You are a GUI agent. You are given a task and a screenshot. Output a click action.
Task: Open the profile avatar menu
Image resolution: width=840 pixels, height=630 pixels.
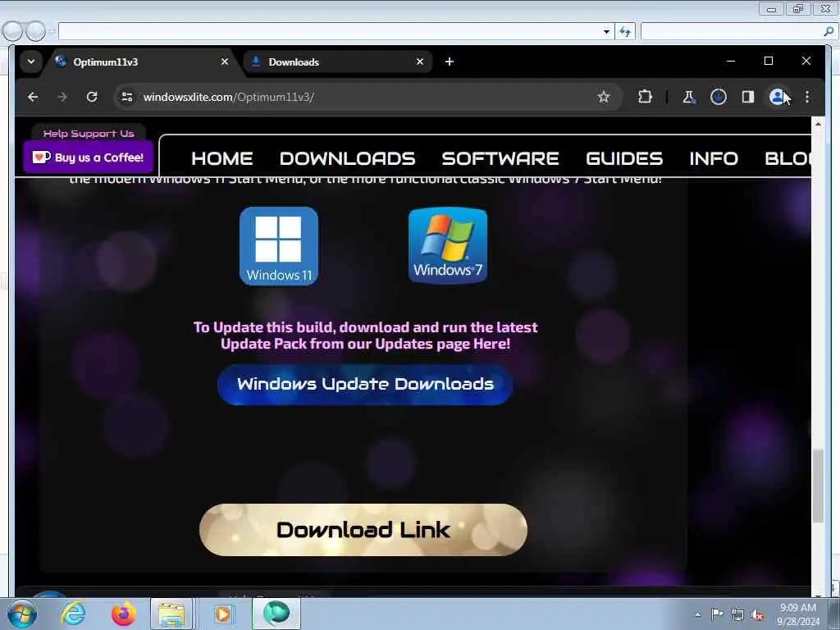[777, 97]
